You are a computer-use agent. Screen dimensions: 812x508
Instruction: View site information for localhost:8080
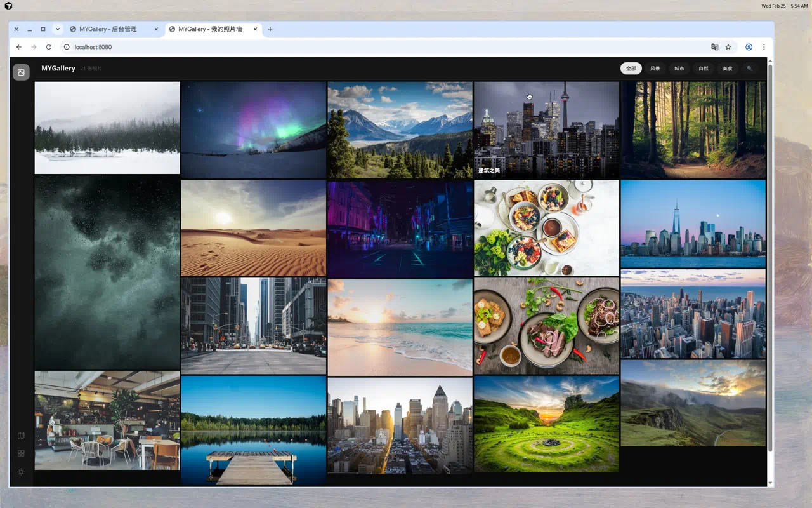[x=67, y=47]
